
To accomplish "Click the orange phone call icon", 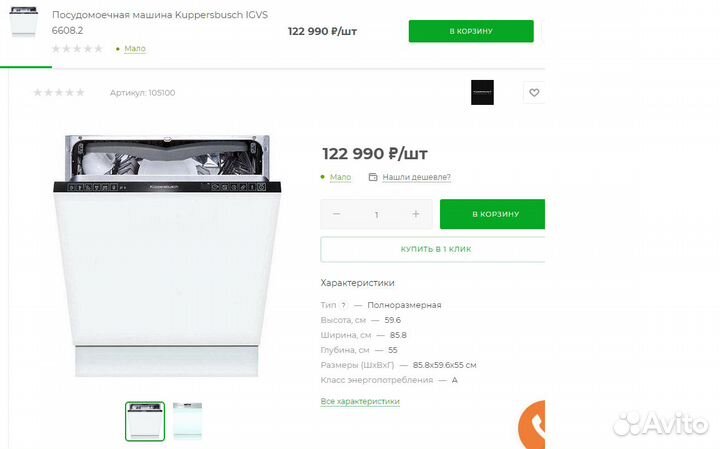I will point(532,424).
